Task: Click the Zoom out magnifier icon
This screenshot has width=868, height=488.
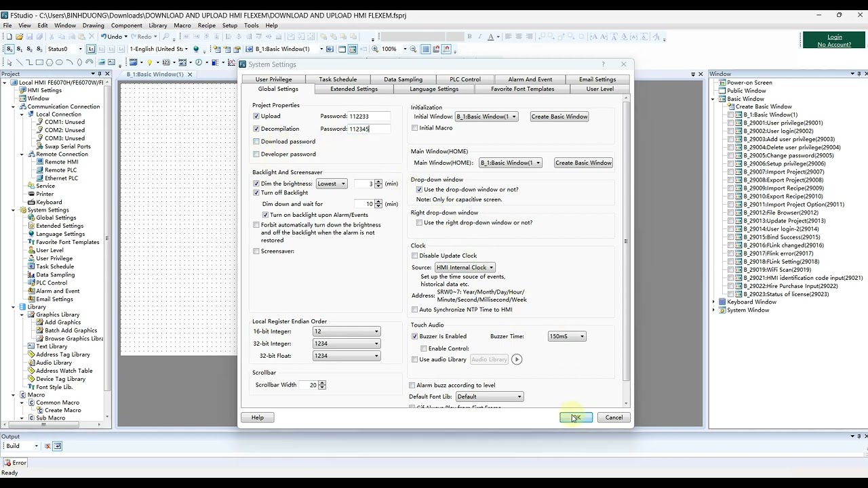Action: [x=414, y=49]
